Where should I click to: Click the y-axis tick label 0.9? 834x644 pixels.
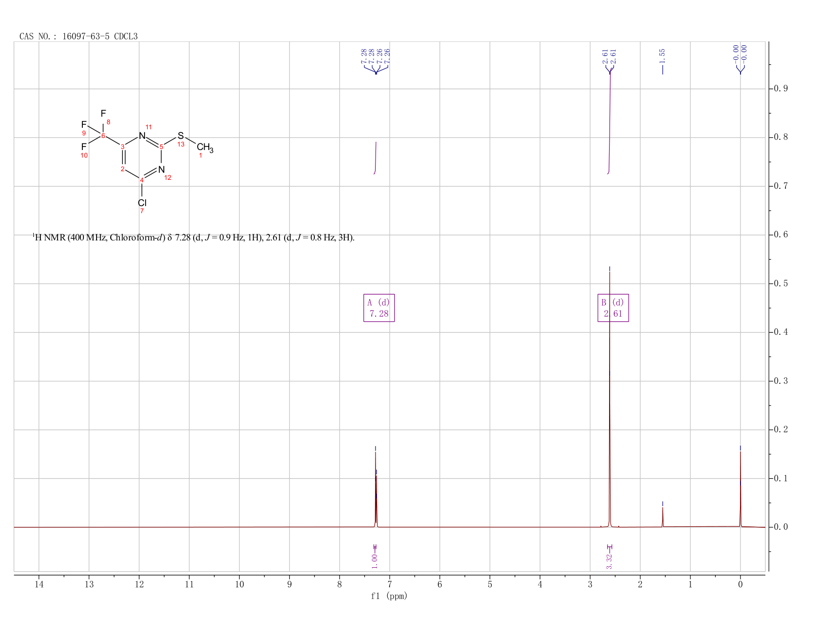click(781, 89)
